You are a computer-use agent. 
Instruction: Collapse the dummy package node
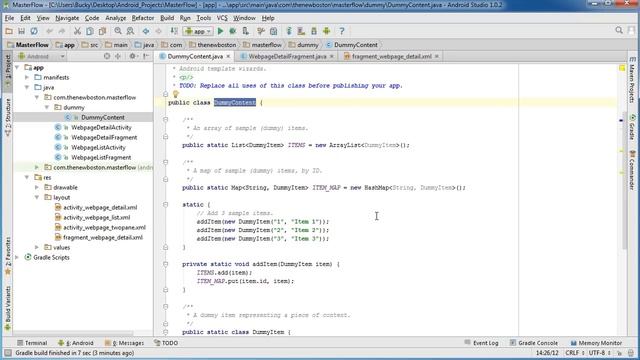point(47,107)
